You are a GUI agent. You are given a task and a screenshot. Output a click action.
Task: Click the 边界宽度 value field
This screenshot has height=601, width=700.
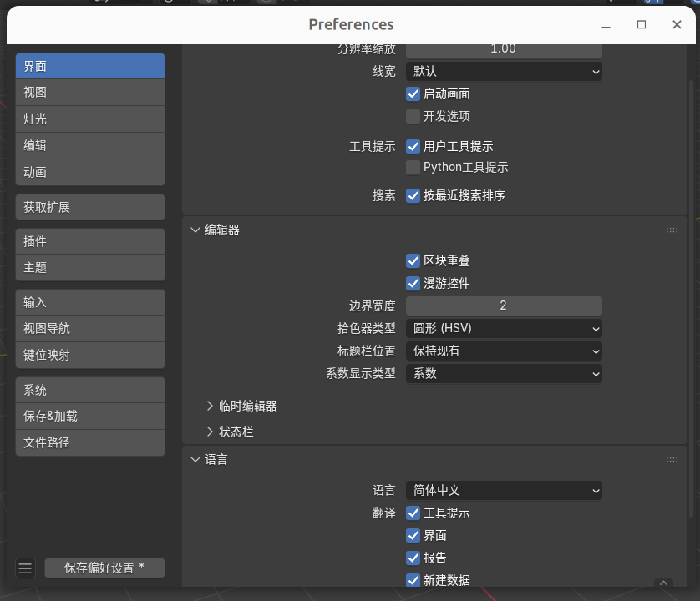click(x=504, y=306)
